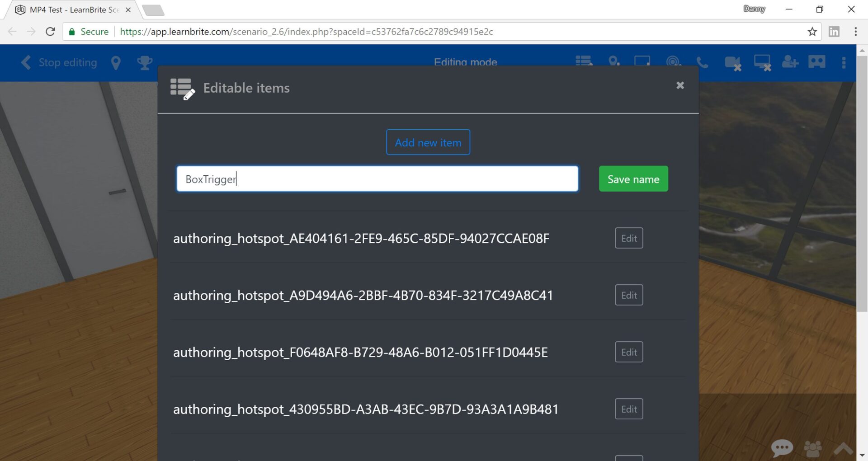Open the chat speech bubble icon
The width and height of the screenshot is (868, 461).
pos(782,448)
